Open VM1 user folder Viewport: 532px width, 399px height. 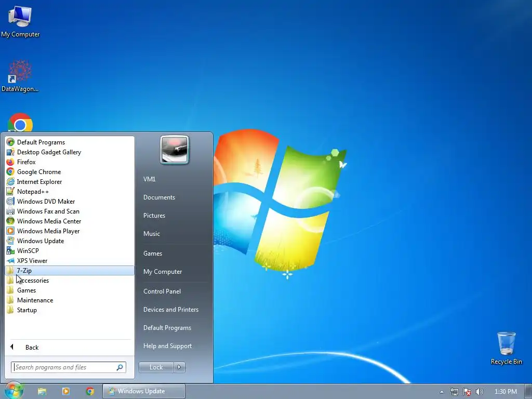click(149, 179)
